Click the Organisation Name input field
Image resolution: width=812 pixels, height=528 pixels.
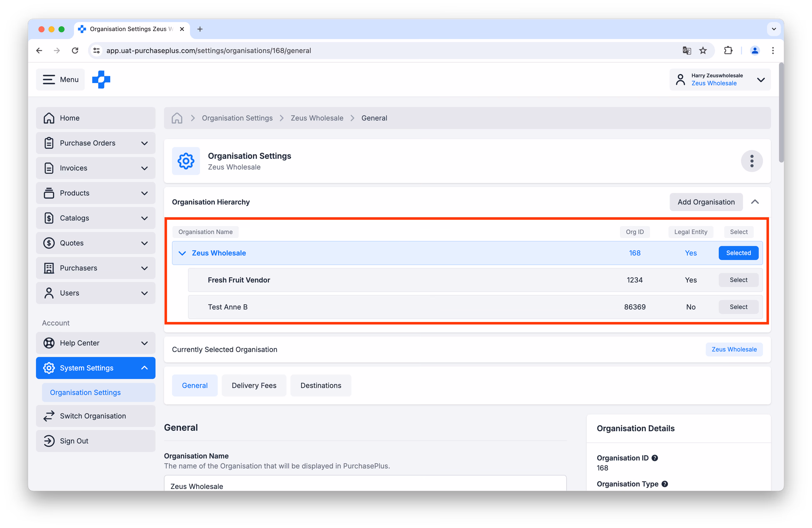(x=365, y=484)
